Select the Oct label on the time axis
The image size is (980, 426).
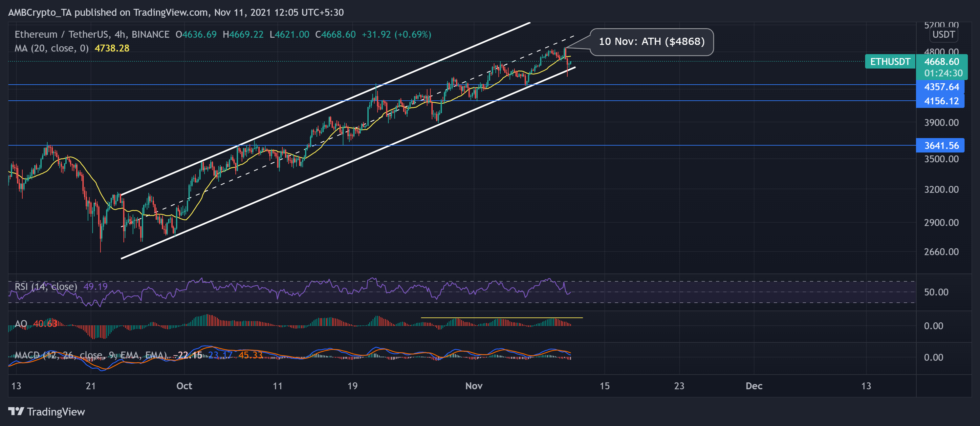(185, 386)
